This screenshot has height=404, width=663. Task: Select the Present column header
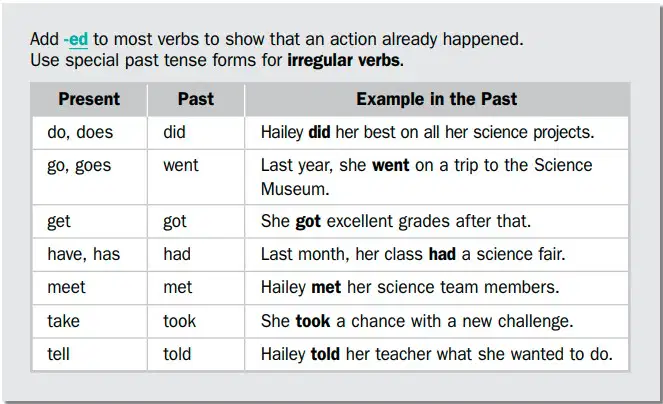89,99
